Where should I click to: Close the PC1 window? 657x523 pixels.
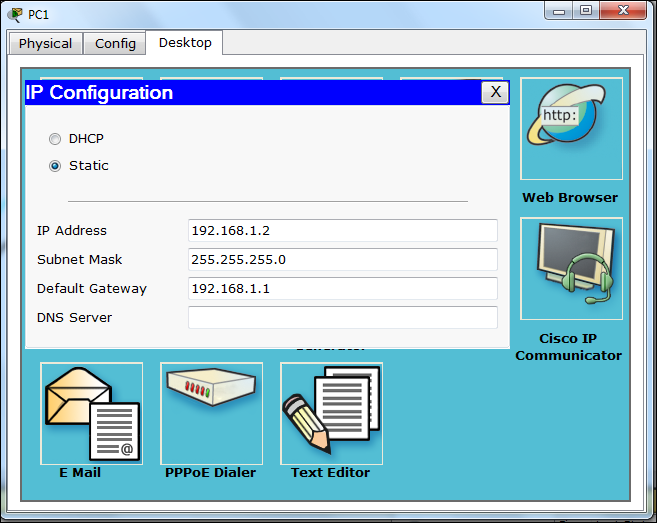623,10
